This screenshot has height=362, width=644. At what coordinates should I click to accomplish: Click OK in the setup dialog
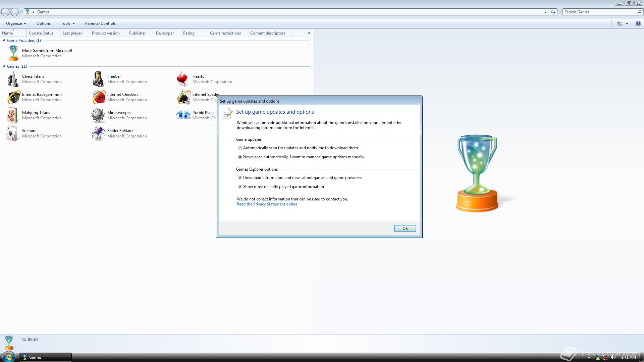(x=405, y=229)
